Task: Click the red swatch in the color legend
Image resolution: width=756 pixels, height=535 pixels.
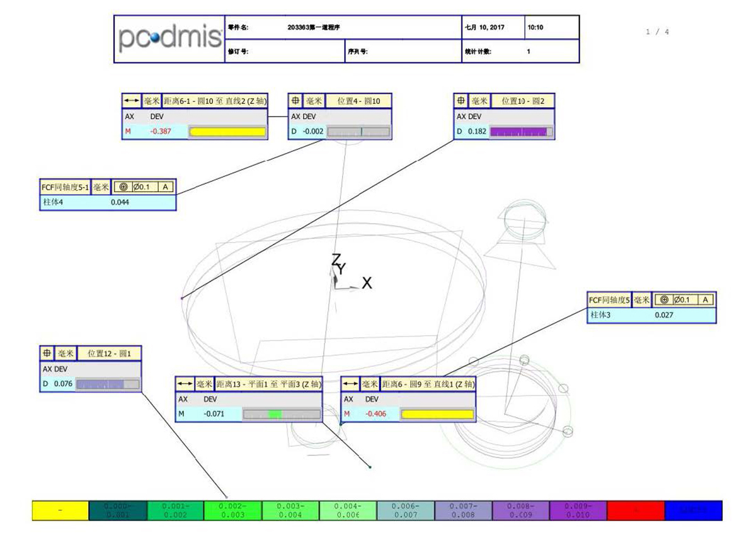Action: [x=636, y=510]
